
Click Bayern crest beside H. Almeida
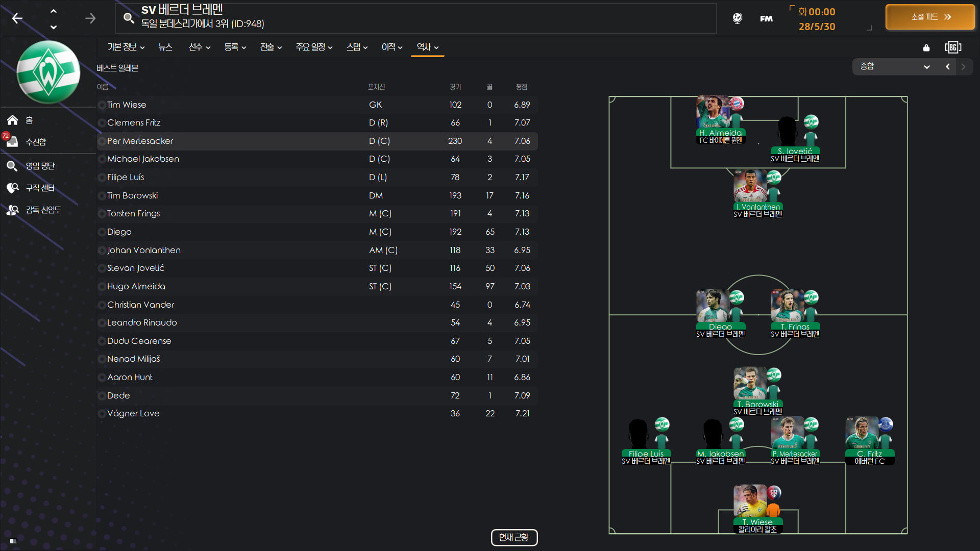coord(737,104)
